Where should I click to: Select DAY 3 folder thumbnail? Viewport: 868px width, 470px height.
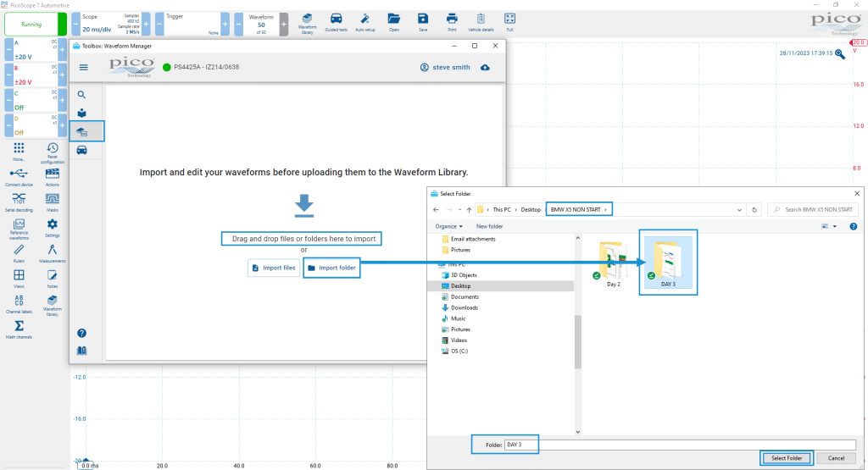(x=668, y=263)
